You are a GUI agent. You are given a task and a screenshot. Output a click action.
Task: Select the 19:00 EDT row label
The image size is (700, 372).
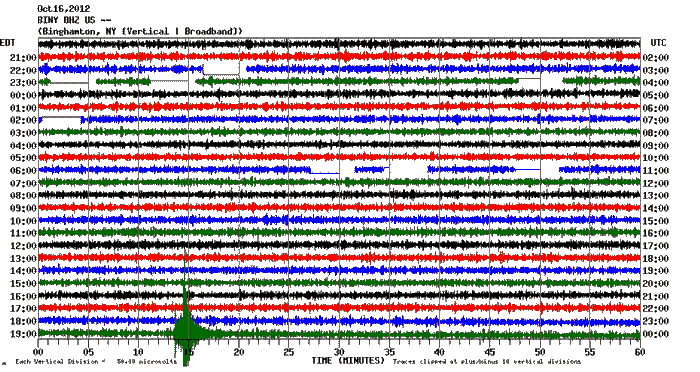coord(23,334)
